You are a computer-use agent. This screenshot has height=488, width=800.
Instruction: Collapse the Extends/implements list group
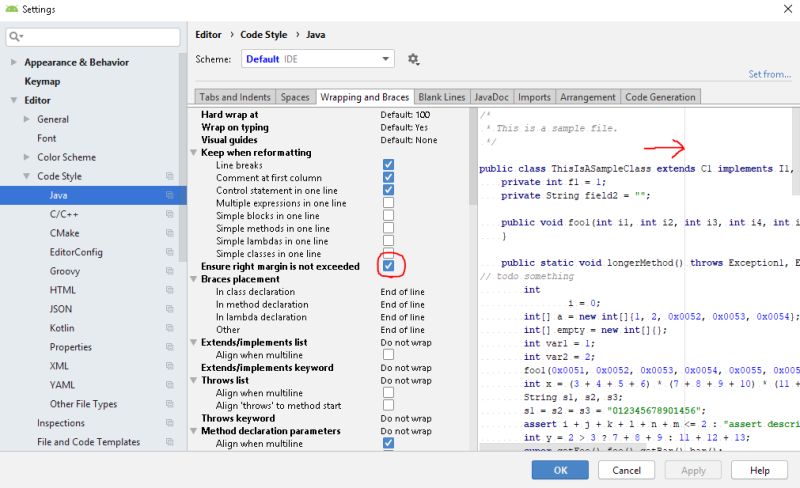[194, 343]
